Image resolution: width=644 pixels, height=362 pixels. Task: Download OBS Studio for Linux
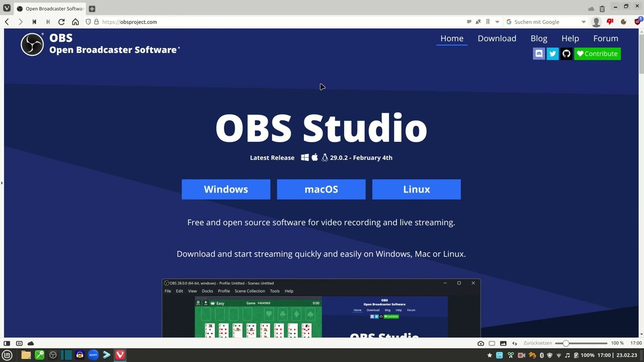(x=417, y=190)
